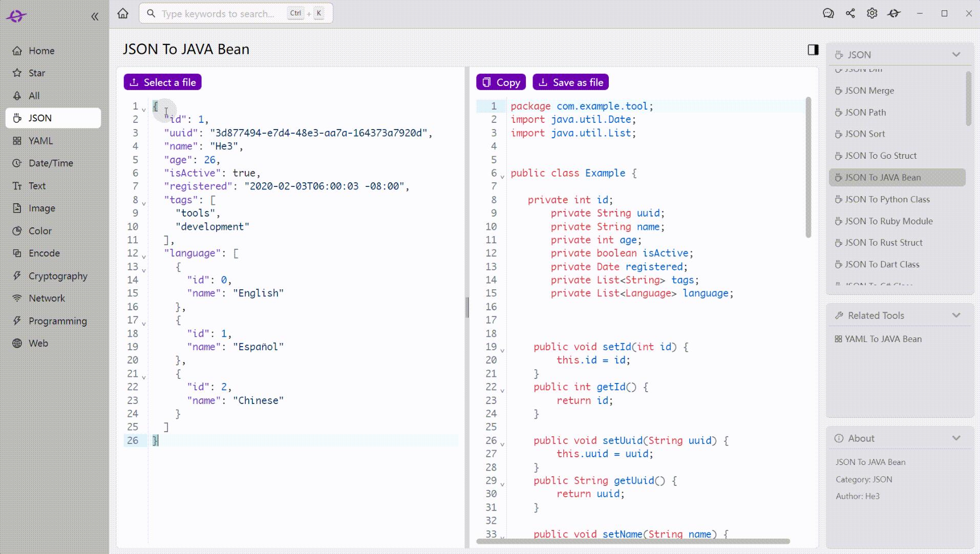Viewport: 980px width, 554px height.
Task: Click the share icon in the title bar
Action: point(850,13)
